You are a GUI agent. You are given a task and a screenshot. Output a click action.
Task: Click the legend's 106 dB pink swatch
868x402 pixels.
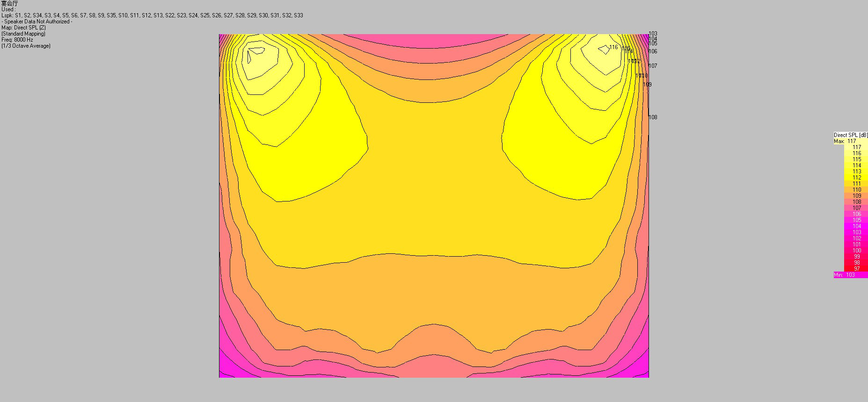point(856,214)
